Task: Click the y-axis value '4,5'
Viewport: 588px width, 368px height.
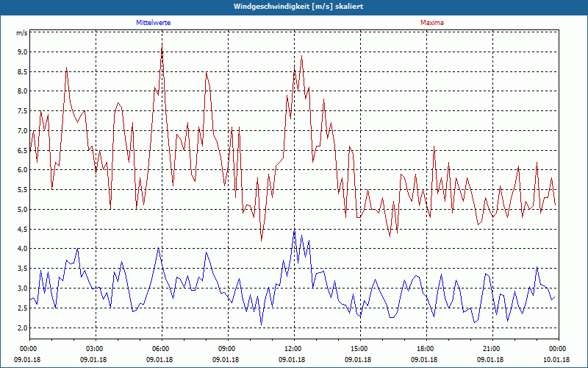Action: click(23, 229)
